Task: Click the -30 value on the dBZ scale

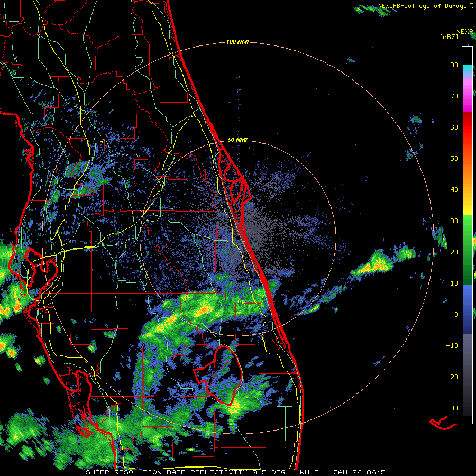Action: pyautogui.click(x=452, y=408)
